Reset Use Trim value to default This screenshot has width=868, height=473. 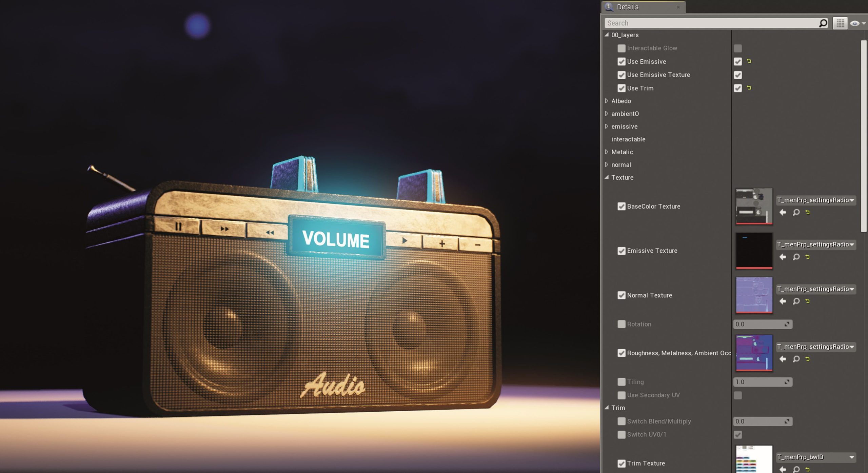pyautogui.click(x=749, y=88)
